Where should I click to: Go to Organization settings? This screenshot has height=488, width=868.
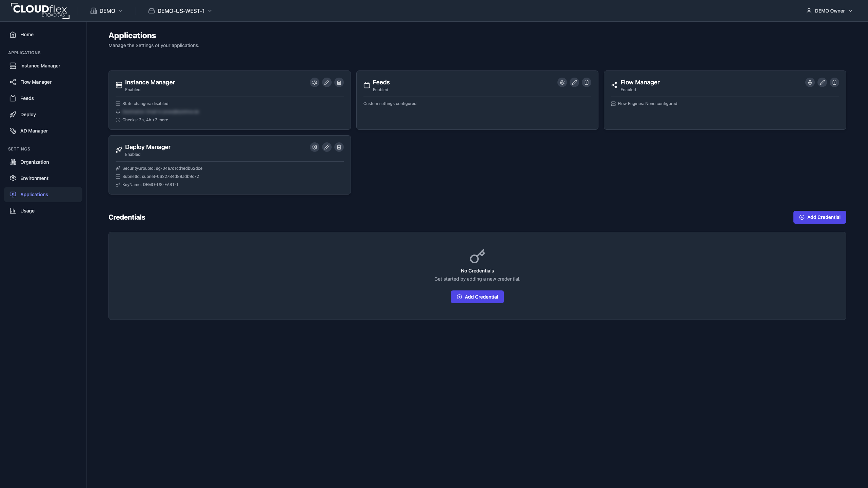pos(43,162)
